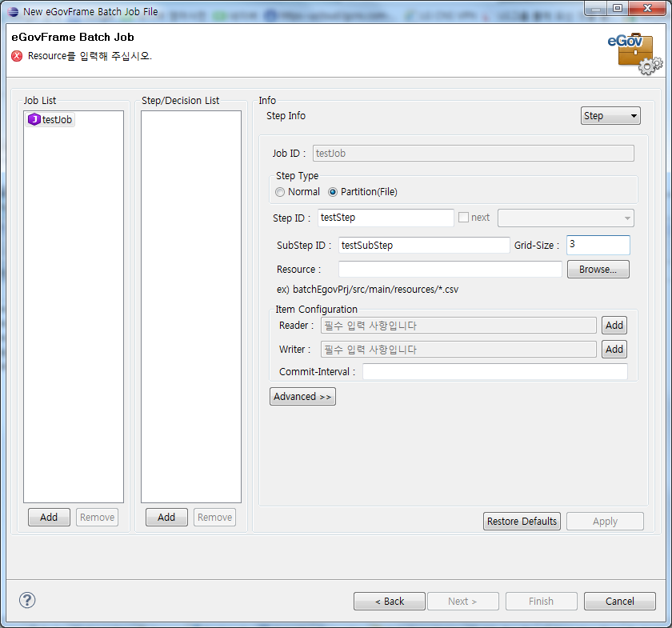Expand the Advanced >> options
Image resolution: width=672 pixels, height=628 pixels.
coord(302,397)
